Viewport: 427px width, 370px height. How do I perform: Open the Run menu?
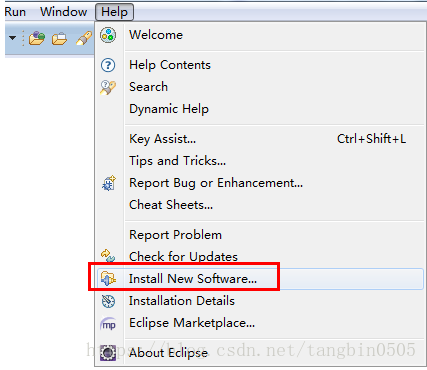tap(15, 12)
